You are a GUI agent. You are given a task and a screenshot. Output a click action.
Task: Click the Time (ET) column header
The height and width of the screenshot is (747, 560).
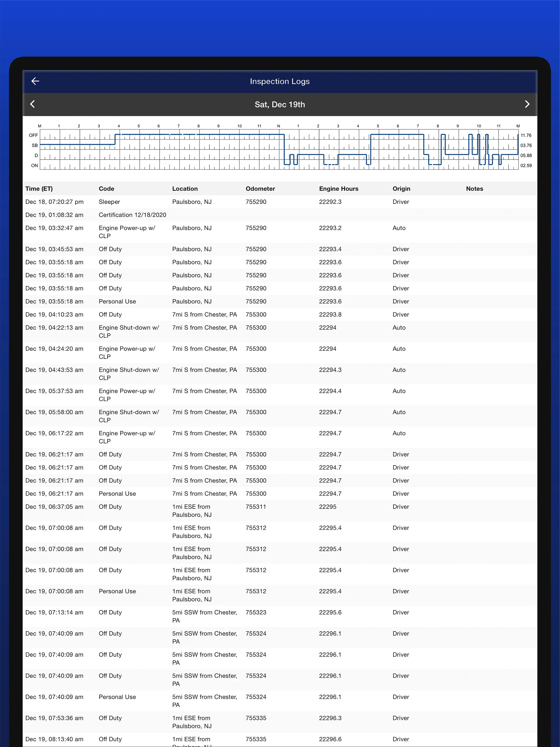pos(39,189)
